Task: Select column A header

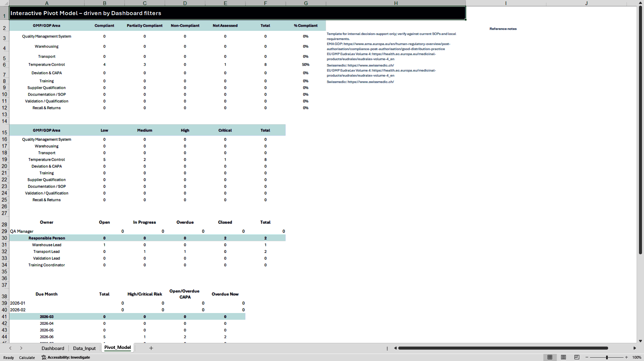Action: (47, 3)
